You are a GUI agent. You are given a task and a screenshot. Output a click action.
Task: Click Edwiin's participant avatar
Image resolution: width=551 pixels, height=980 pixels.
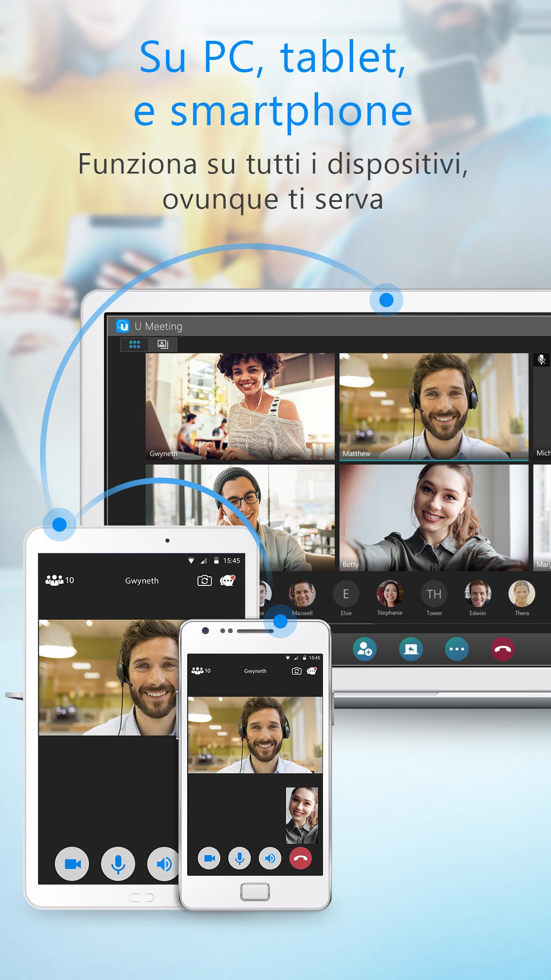478,594
